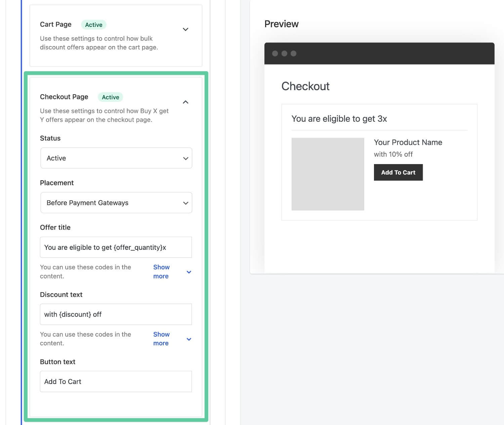504x425 pixels.
Task: Click 'You are eligible to get 3x' preview title
Action: (x=339, y=119)
